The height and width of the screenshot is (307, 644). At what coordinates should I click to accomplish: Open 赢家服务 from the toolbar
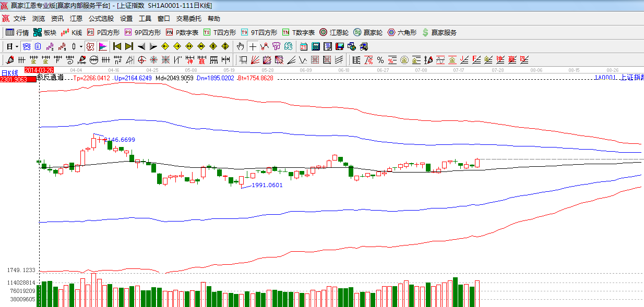(x=439, y=32)
